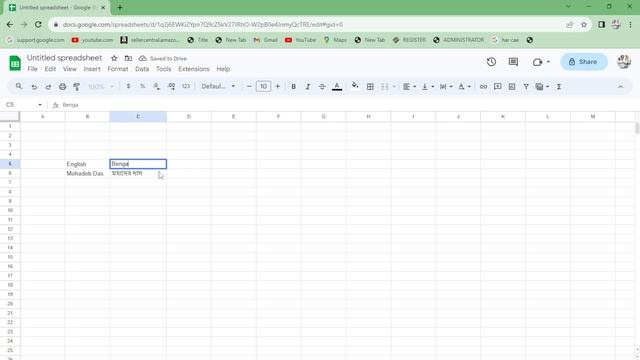Open horizontal align dropdown

point(409,87)
